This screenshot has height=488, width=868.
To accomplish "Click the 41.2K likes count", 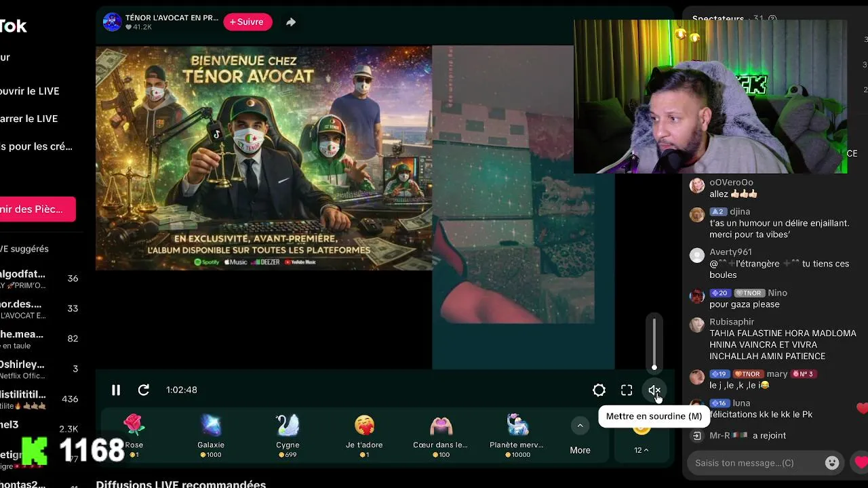I will (x=138, y=27).
